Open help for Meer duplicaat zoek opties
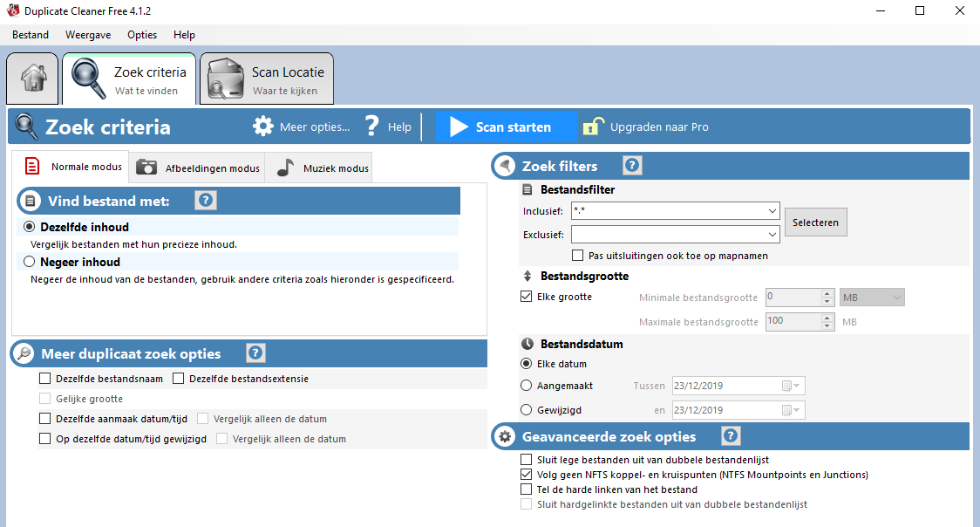980x527 pixels. 255,353
